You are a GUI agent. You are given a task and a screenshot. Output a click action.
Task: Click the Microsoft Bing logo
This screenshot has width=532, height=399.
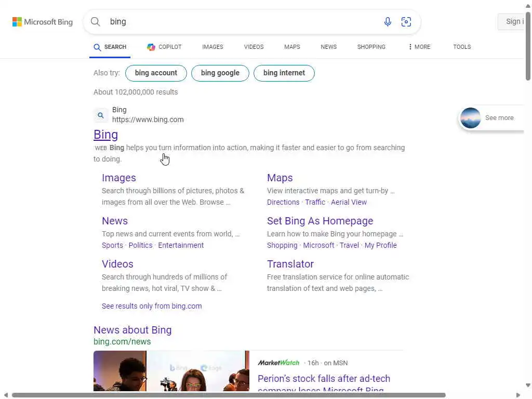[43, 22]
